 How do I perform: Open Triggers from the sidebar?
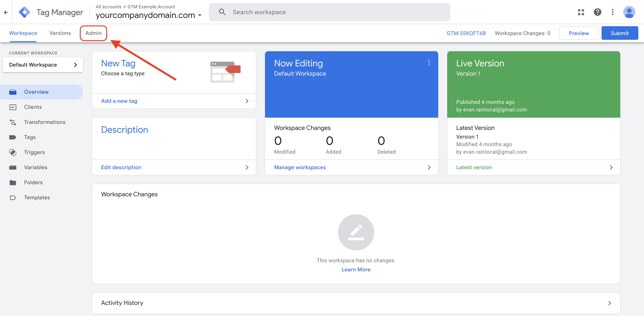[x=34, y=152]
